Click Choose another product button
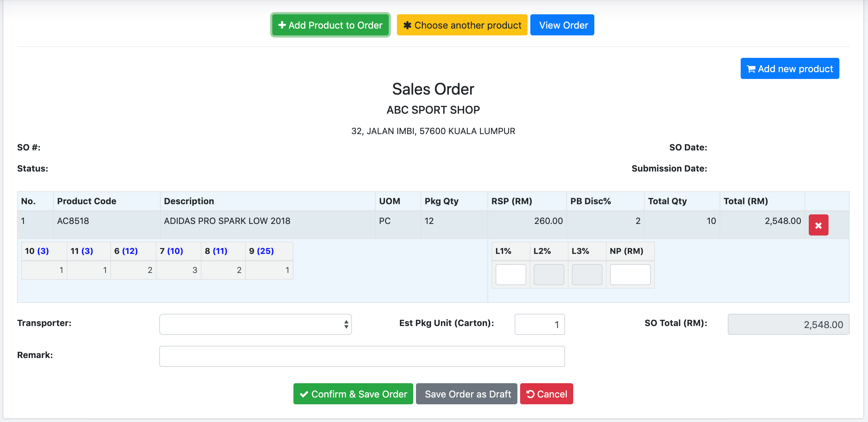Viewport: 868px width, 422px height. [462, 25]
